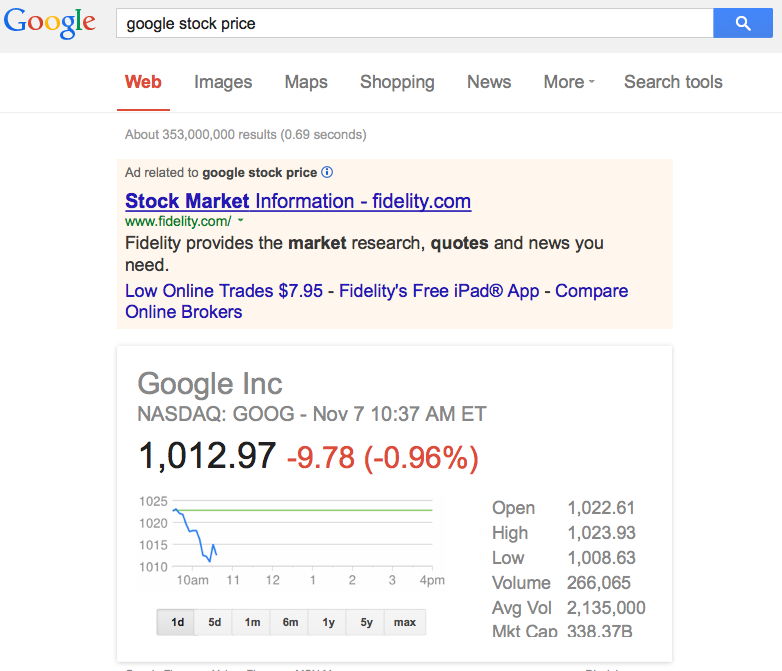Click the ad info icon

coord(327,173)
